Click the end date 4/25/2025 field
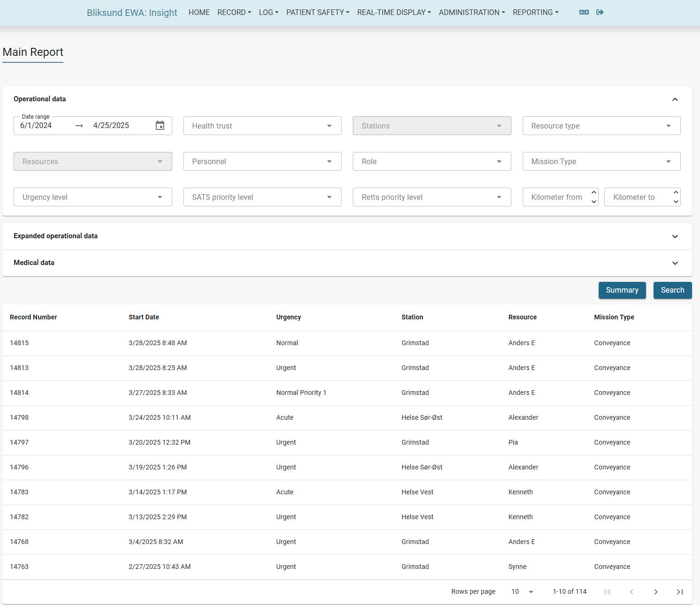This screenshot has height=605, width=700. [111, 126]
